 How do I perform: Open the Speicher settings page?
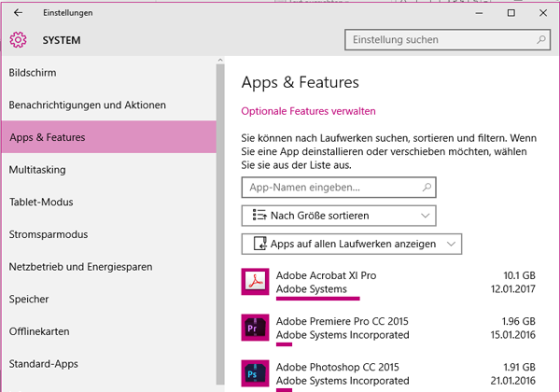[x=109, y=300]
